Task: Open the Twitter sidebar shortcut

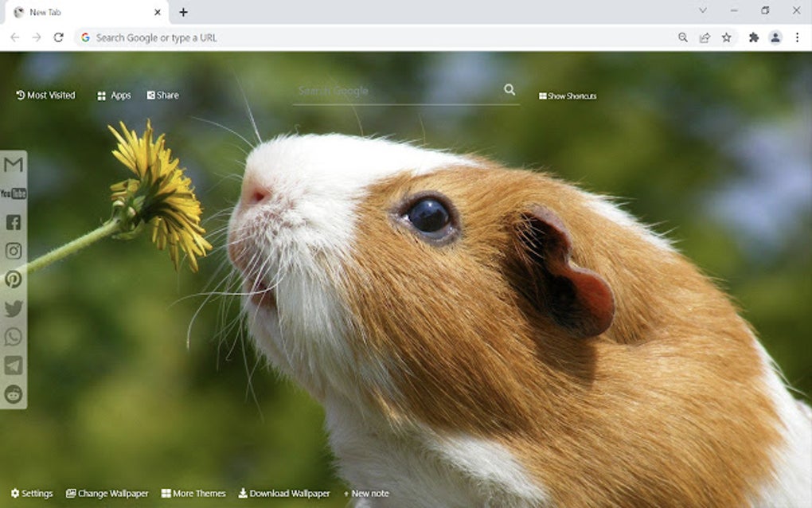Action: (12, 309)
